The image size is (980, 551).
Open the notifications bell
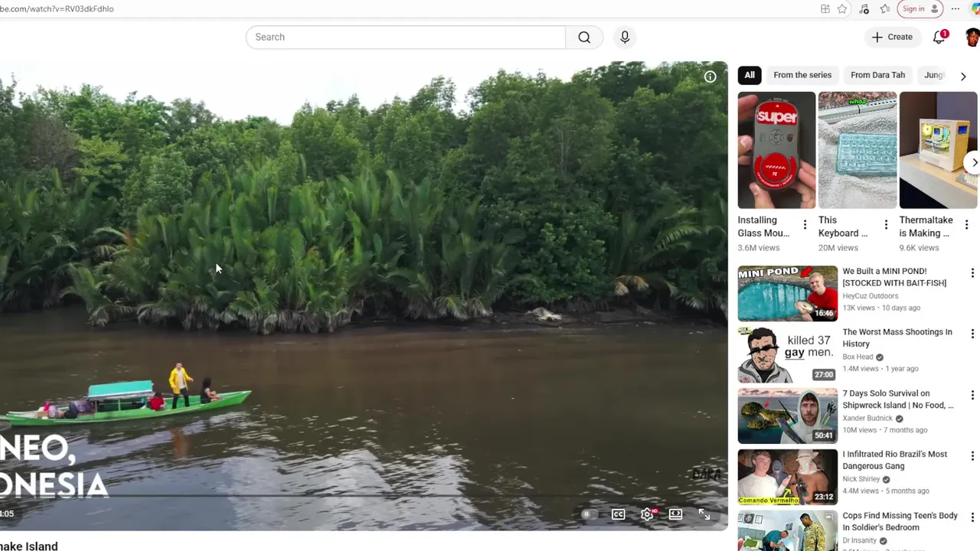(939, 37)
